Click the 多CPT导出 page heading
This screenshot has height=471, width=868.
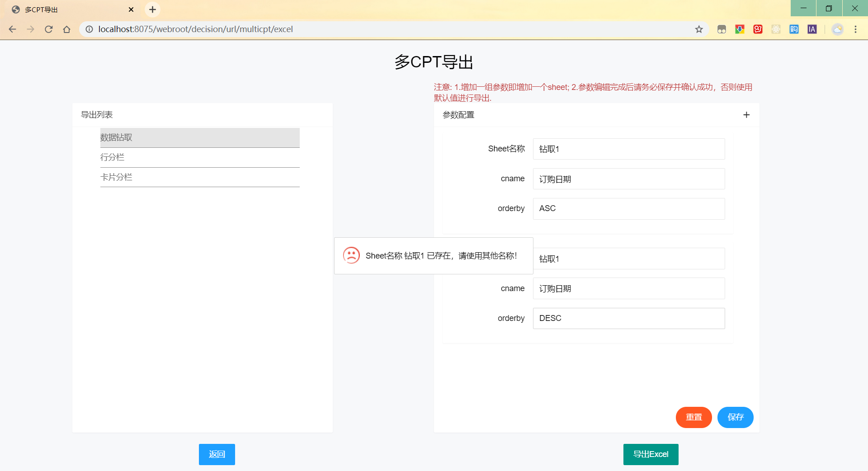[x=434, y=62]
